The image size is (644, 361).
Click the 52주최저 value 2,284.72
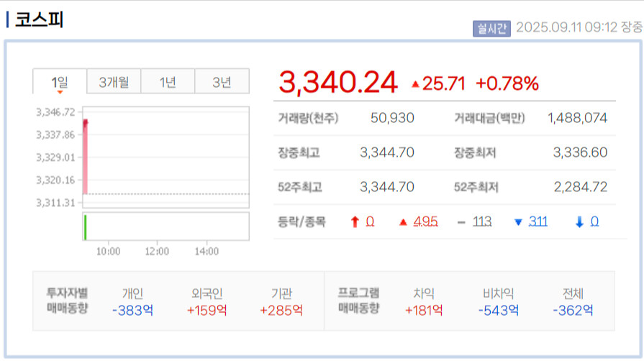(581, 187)
